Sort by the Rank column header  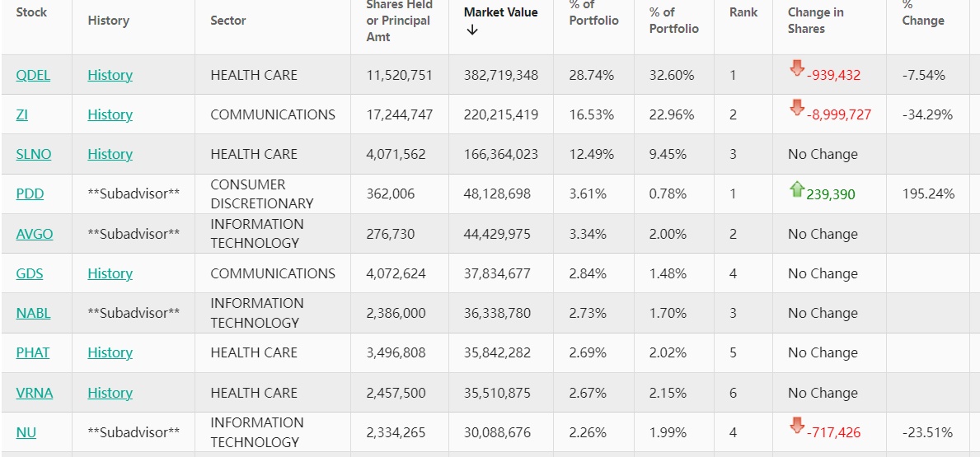pos(743,12)
